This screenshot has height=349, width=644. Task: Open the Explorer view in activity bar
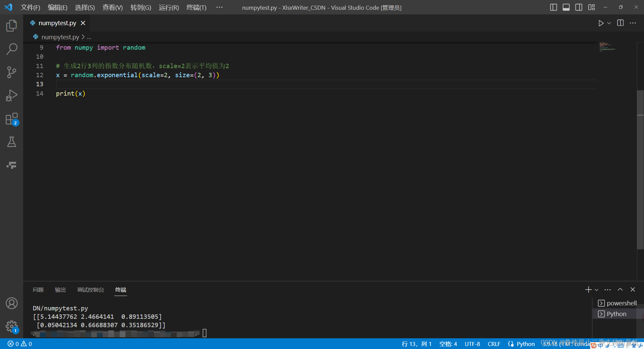pos(11,26)
